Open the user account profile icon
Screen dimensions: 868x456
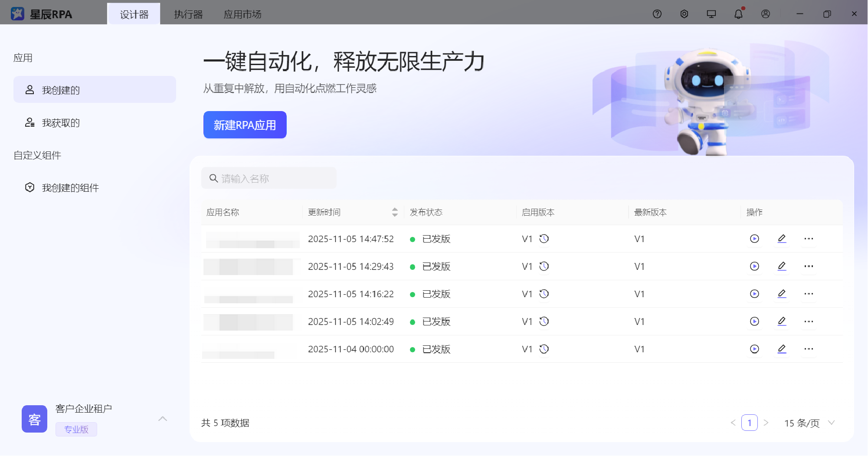(766, 14)
